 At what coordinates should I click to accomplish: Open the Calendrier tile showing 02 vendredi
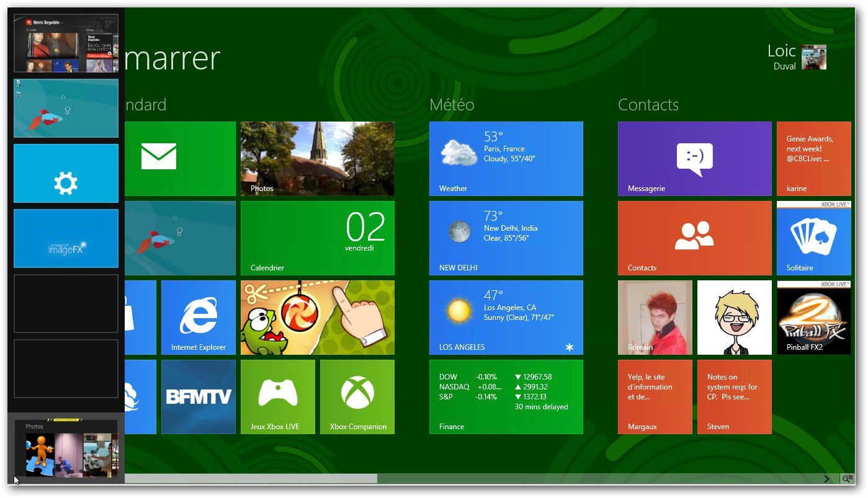click(x=317, y=238)
